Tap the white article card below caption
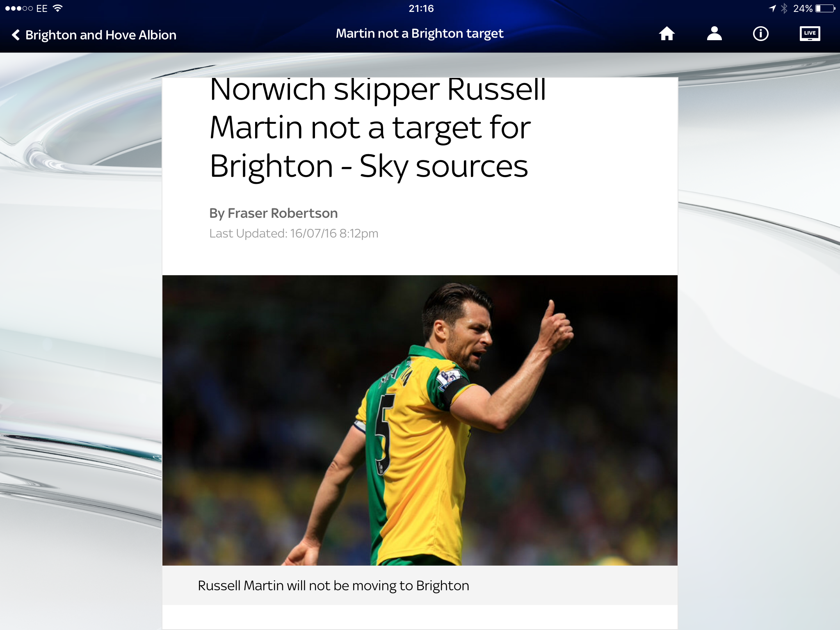The height and width of the screenshot is (630, 840). 420,617
